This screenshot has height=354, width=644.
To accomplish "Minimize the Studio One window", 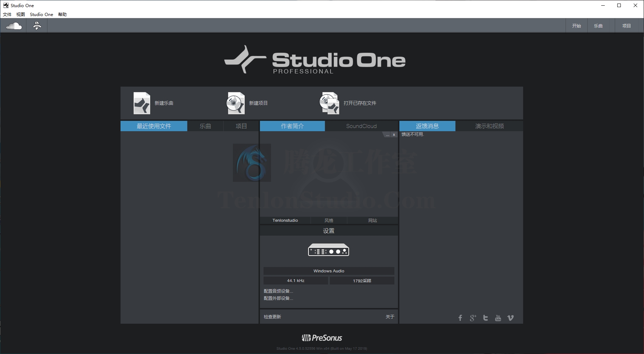I will coord(603,5).
